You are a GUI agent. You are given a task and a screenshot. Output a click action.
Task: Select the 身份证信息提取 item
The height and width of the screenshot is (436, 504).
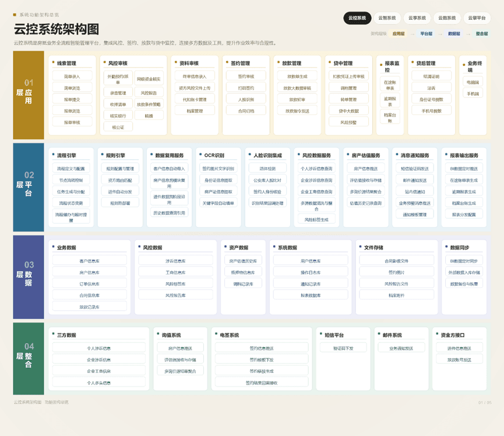click(218, 180)
